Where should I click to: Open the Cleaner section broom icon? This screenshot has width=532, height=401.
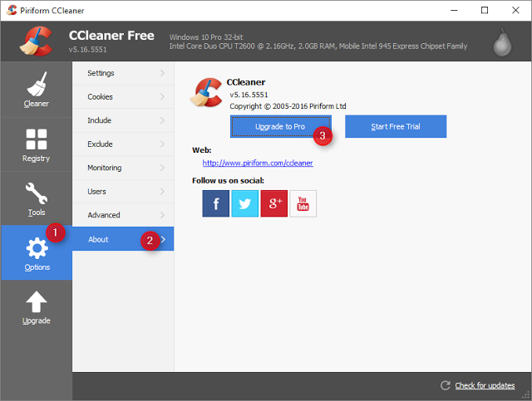point(37,84)
